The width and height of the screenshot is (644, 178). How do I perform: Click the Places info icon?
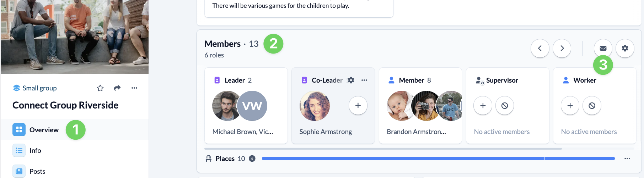[x=252, y=158]
